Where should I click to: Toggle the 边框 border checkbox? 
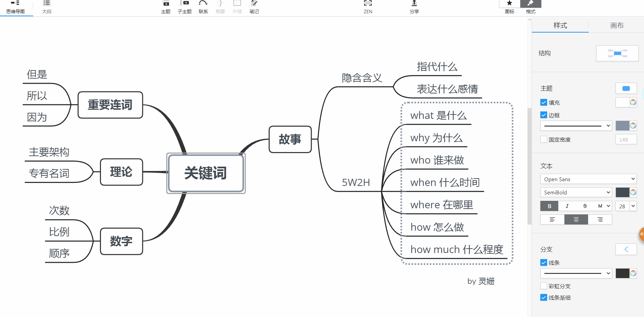pos(544,115)
